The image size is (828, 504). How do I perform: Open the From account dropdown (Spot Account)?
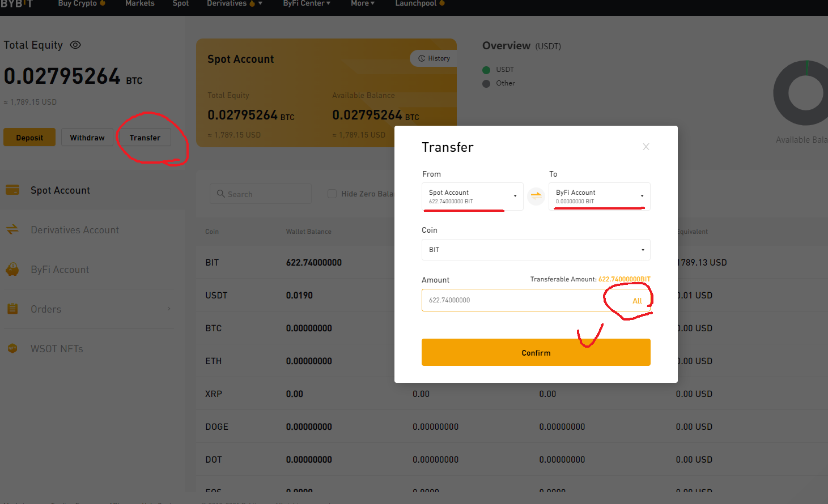473,197
